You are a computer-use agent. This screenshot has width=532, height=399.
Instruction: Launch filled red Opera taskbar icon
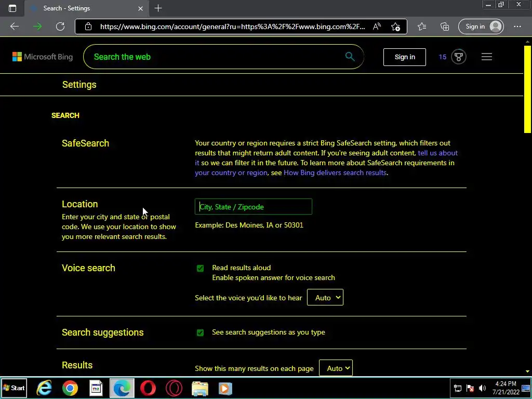click(x=148, y=388)
